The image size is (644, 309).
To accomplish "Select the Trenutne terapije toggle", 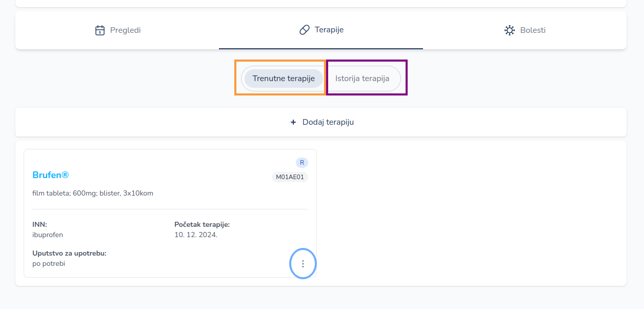I will pos(283,79).
